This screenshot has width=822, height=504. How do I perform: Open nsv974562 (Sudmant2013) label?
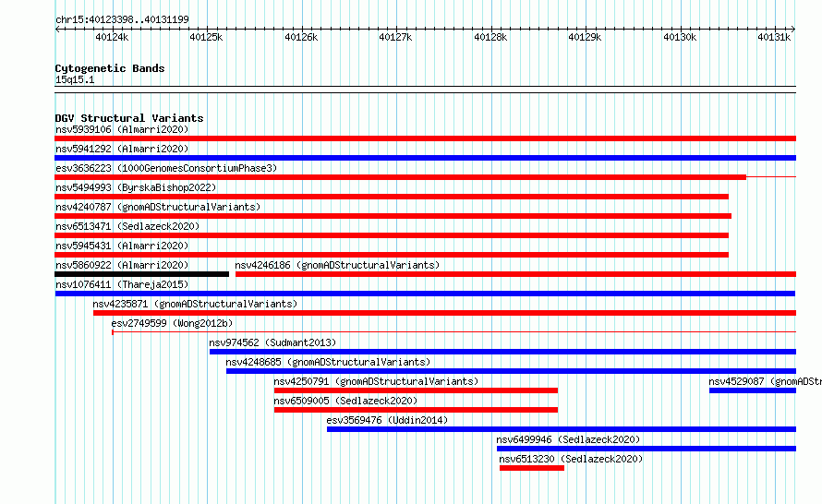[272, 342]
